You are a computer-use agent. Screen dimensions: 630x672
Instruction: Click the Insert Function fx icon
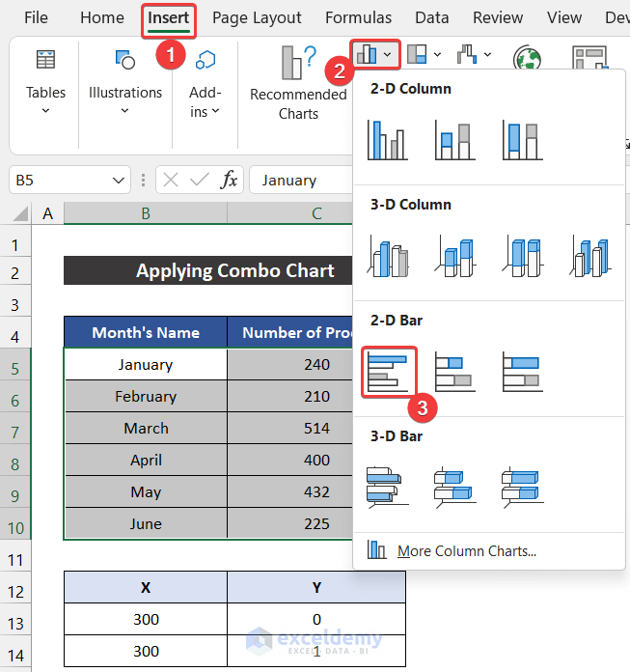[229, 180]
